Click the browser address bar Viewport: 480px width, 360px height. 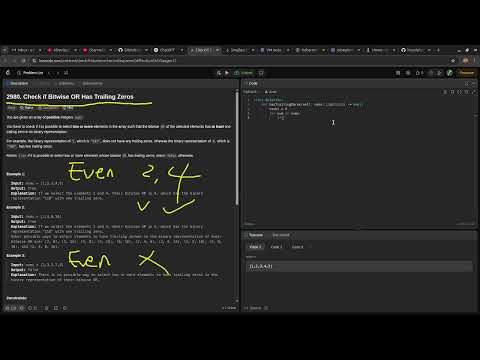coord(240,61)
